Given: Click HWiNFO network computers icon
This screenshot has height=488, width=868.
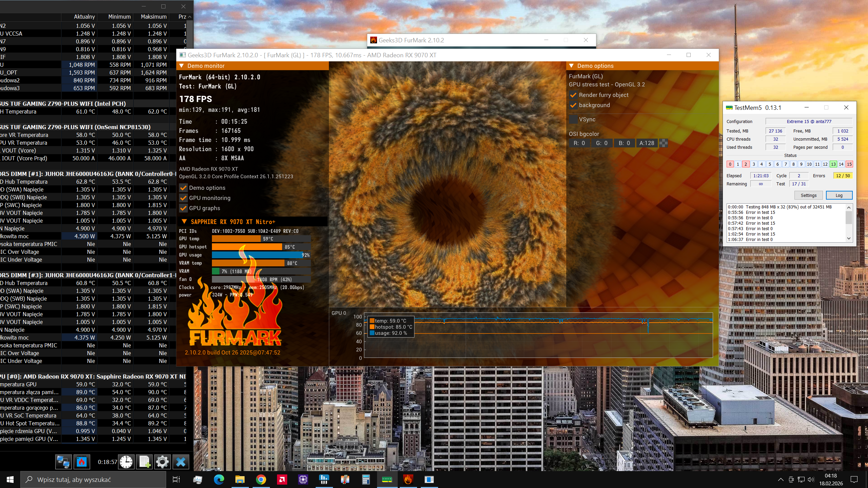Looking at the screenshot, I should [x=63, y=462].
